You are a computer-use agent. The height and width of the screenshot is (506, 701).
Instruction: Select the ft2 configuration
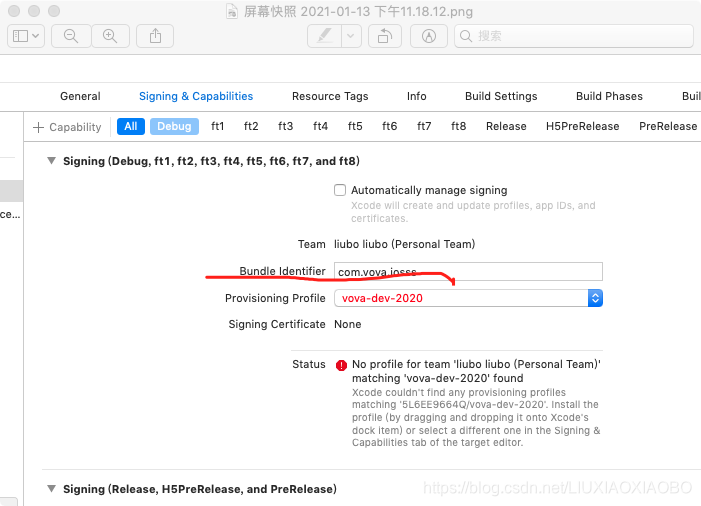pyautogui.click(x=251, y=126)
